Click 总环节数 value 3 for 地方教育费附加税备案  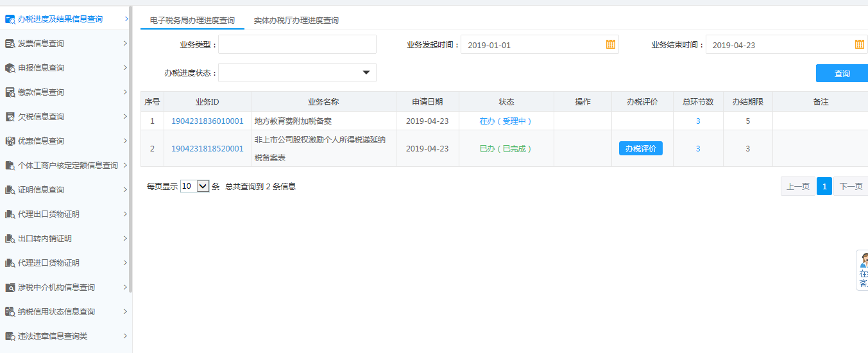tap(698, 121)
